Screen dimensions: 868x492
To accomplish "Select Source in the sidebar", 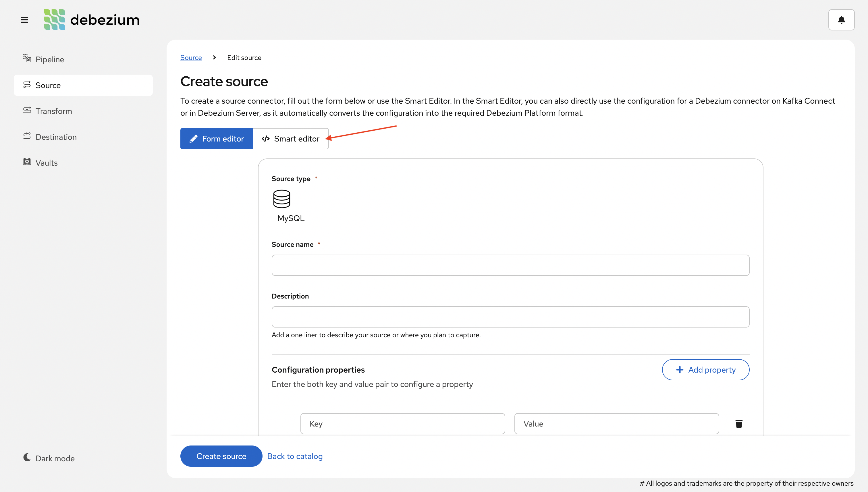I will 83,85.
